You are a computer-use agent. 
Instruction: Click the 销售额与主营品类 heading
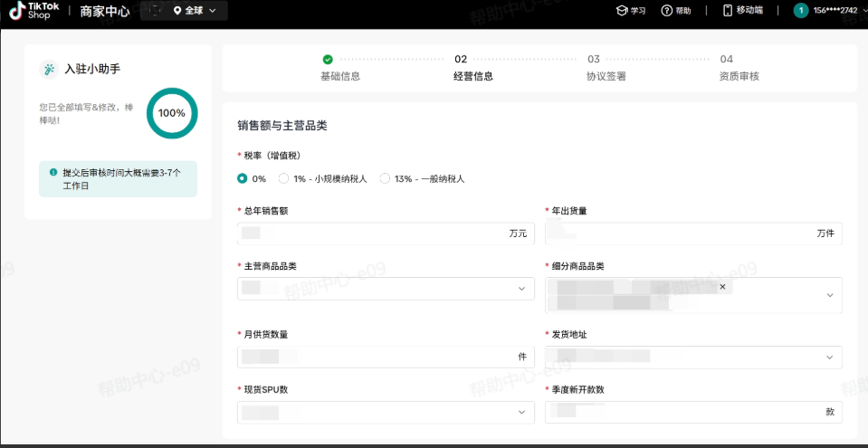pos(282,126)
